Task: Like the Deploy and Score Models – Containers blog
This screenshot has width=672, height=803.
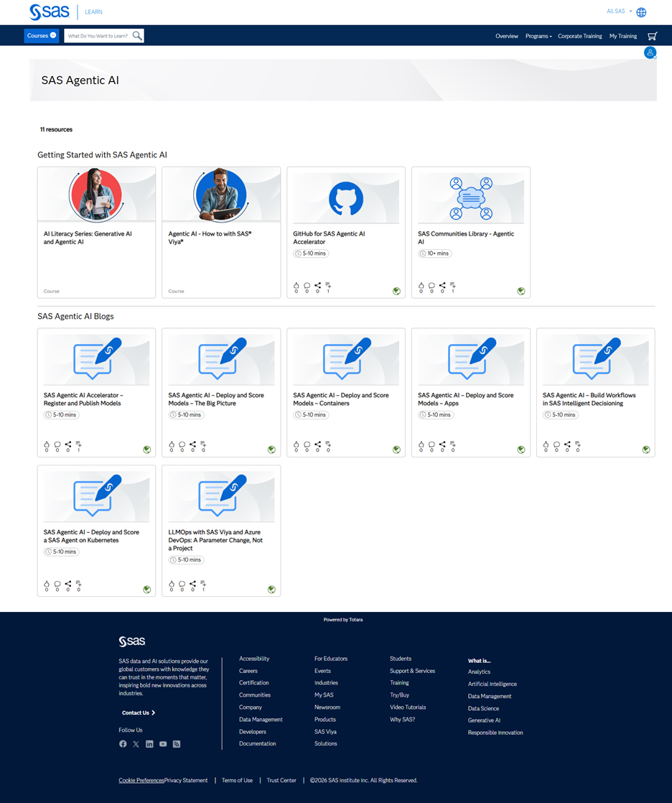Action: 297,445
